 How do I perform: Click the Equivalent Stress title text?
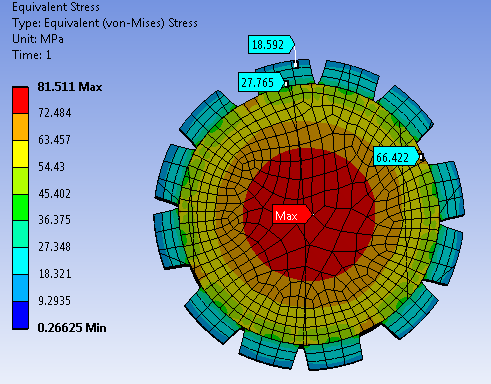[56, 7]
